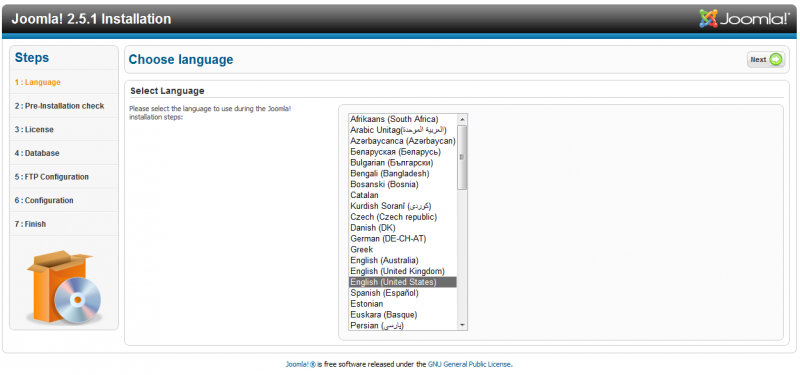Select Danish (DK)
This screenshot has height=375, width=800.
pos(403,228)
